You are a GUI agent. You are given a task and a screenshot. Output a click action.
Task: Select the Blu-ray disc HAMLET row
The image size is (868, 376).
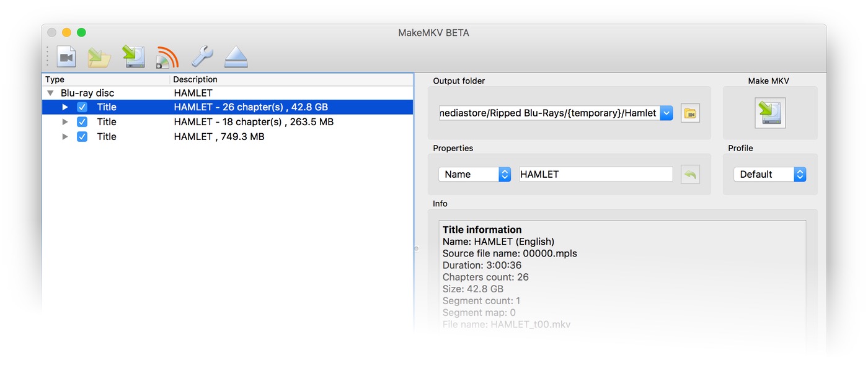pyautogui.click(x=228, y=93)
